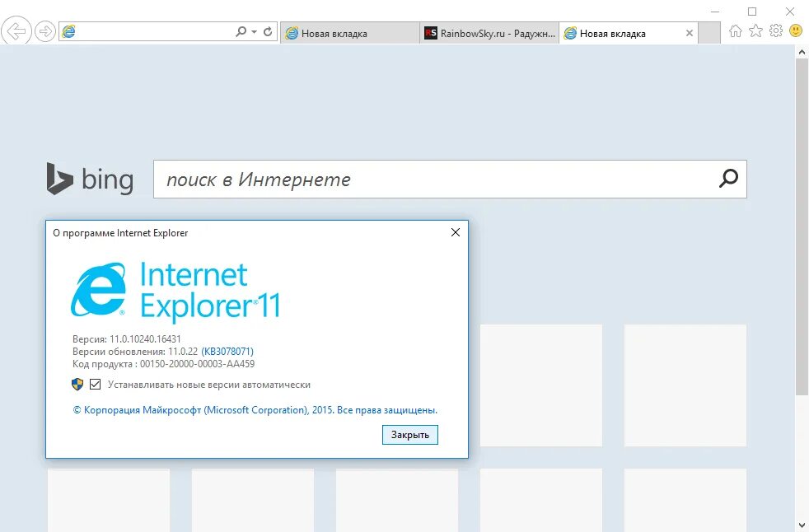Screen dimensions: 809x532
Task: Click the Bing search magnifier button
Action: [728, 179]
